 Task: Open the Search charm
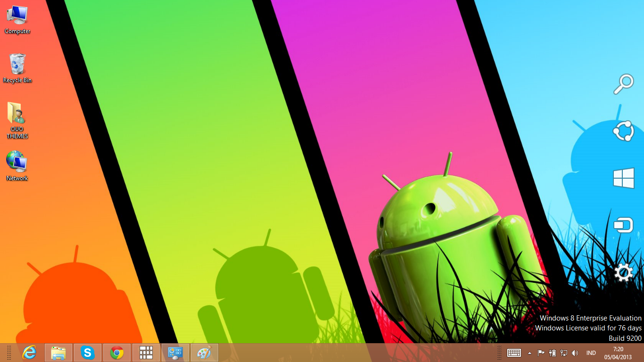[x=623, y=84]
